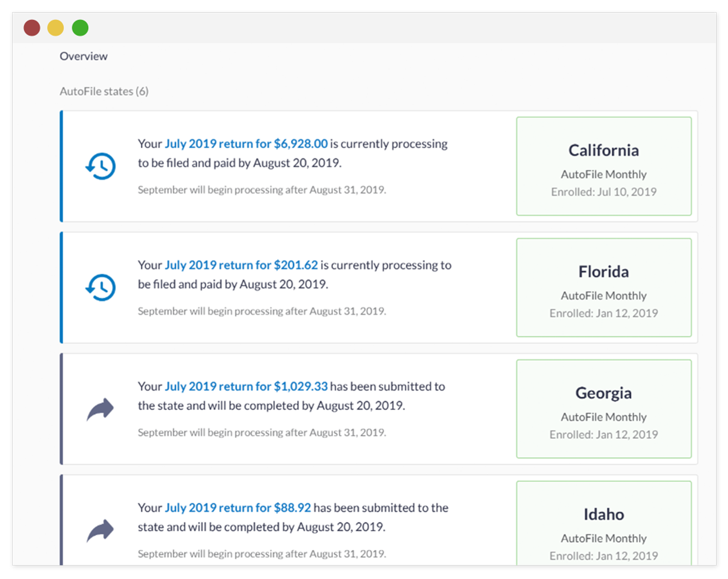Select the Georgia state card

604,409
